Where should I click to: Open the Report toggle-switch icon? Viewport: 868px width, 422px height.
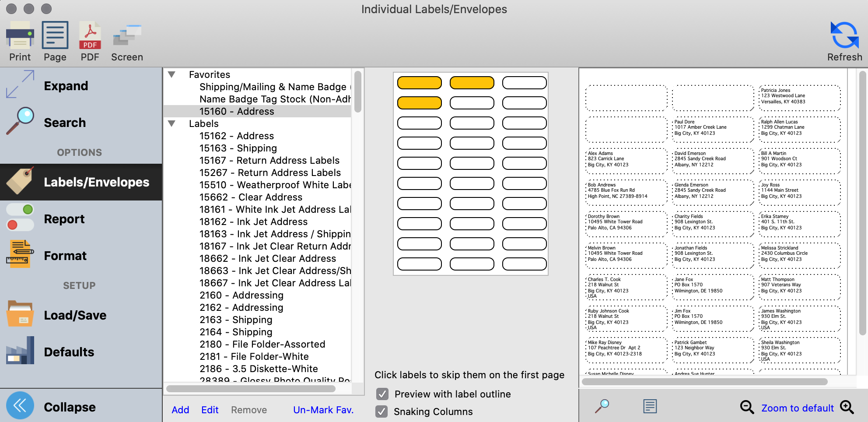point(20,217)
